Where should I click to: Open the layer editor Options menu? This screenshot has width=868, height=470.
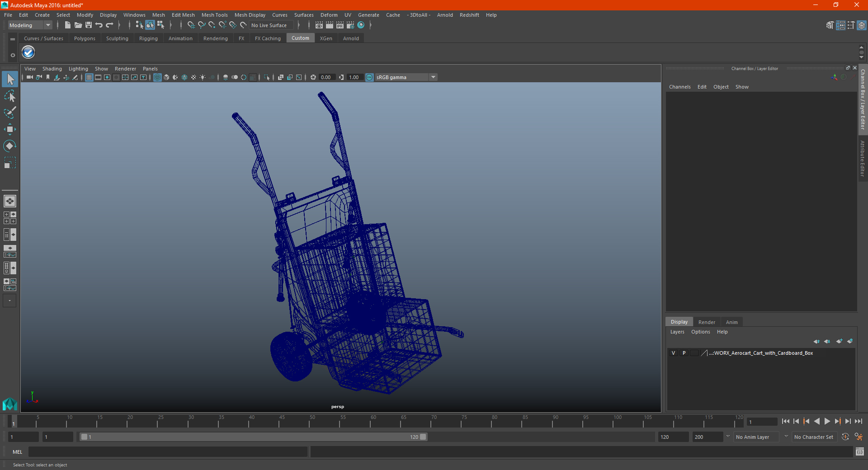tap(700, 332)
